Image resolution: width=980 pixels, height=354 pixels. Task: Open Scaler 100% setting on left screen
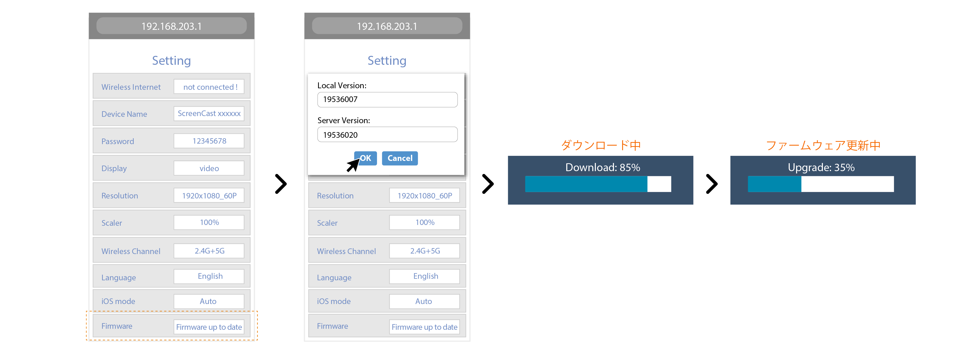point(209,222)
